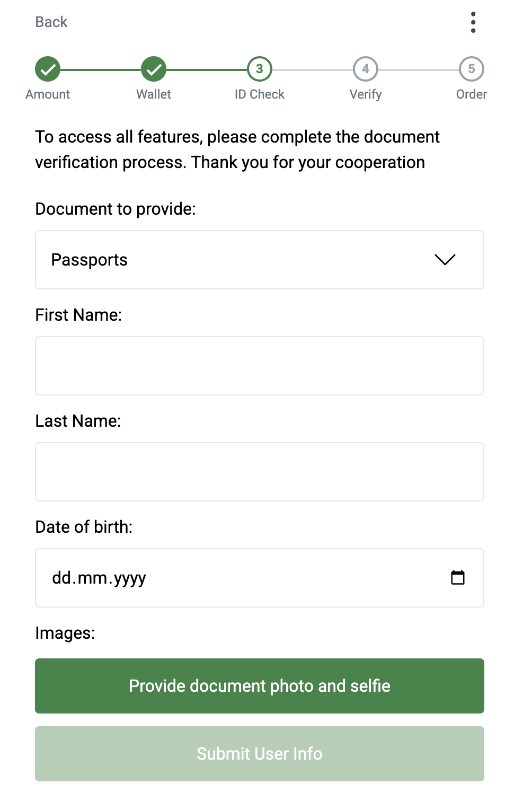Focus the First Name input field
The height and width of the screenshot is (810, 532).
point(260,366)
